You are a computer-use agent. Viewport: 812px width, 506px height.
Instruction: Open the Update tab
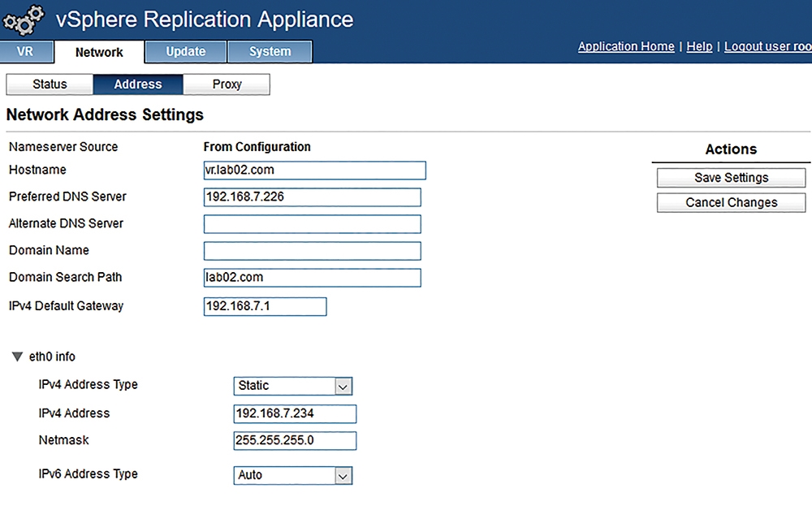(185, 52)
